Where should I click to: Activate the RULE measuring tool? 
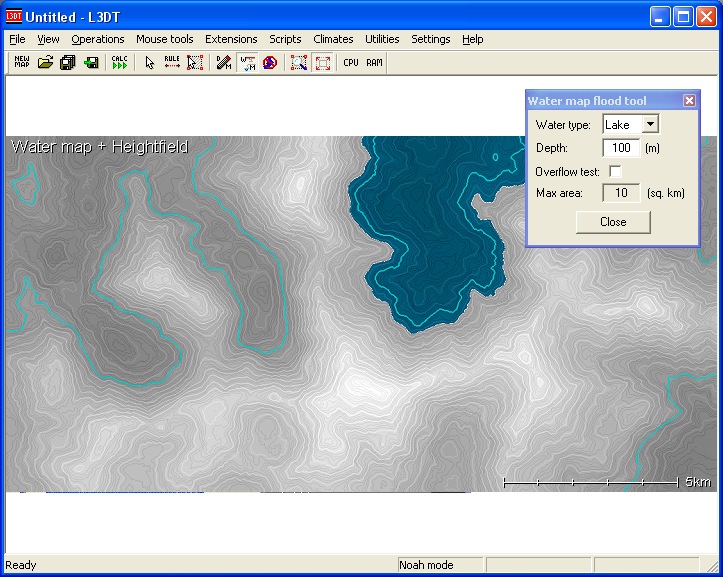(x=172, y=62)
